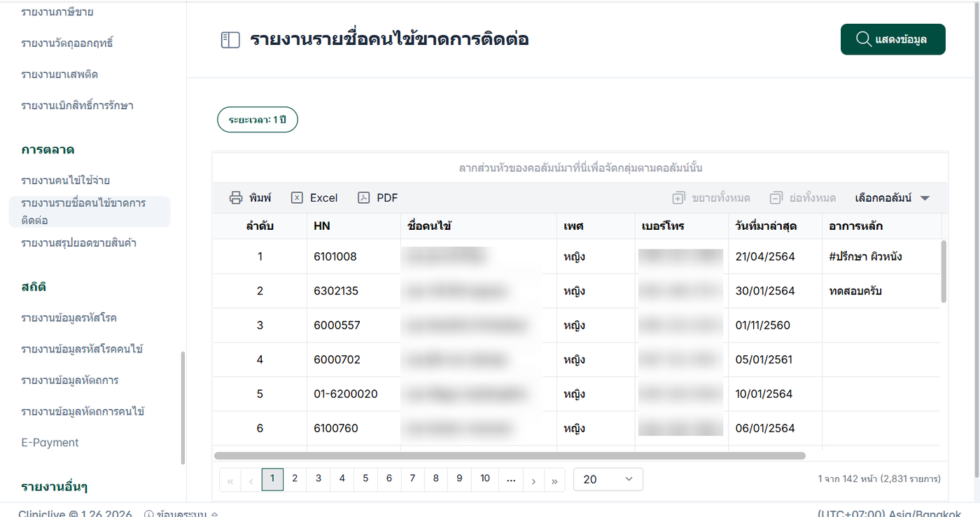Viewport: 980px width, 517px height.
Task: Click the report icon beside the page title
Action: pos(230,40)
